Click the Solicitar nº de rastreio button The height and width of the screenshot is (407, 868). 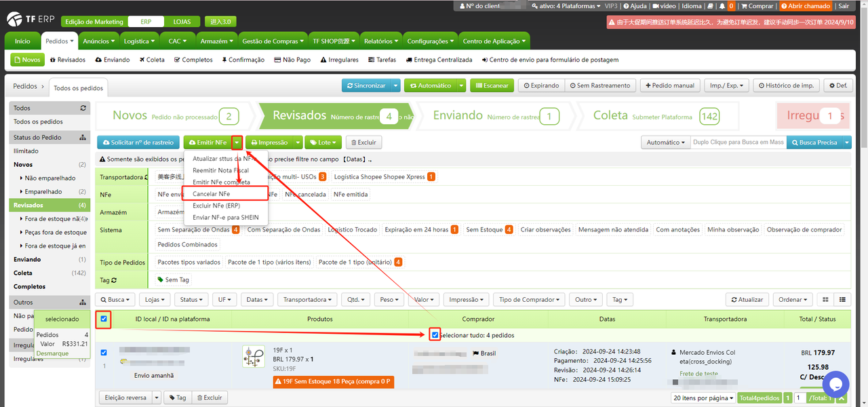coord(138,142)
